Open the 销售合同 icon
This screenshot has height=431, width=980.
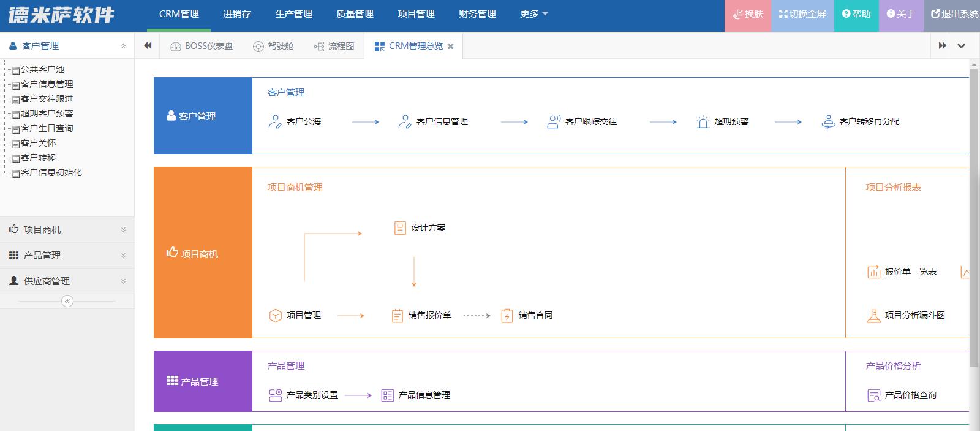click(507, 315)
